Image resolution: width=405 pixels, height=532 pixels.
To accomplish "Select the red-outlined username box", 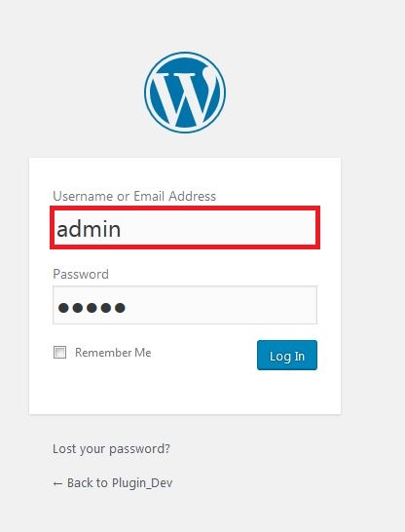I will pos(185,227).
